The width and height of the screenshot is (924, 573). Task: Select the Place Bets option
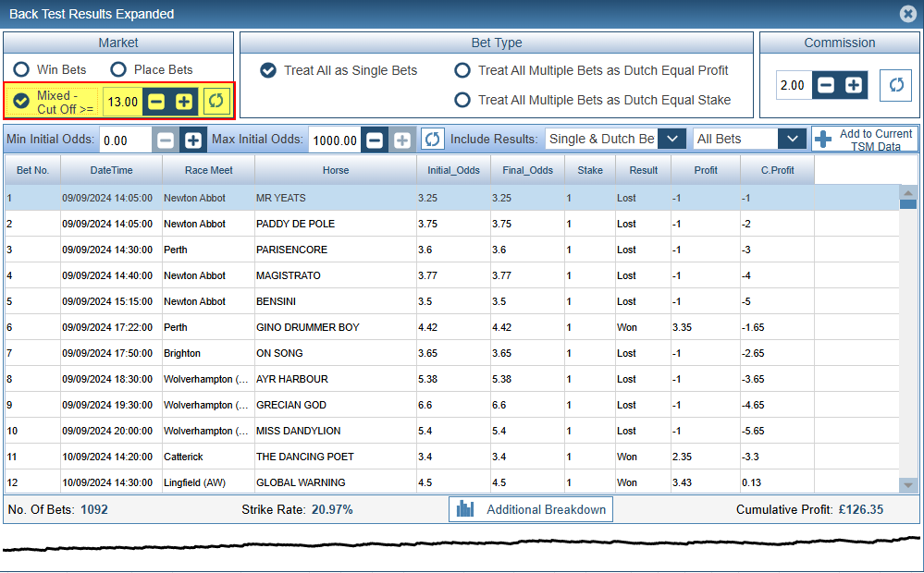click(118, 69)
